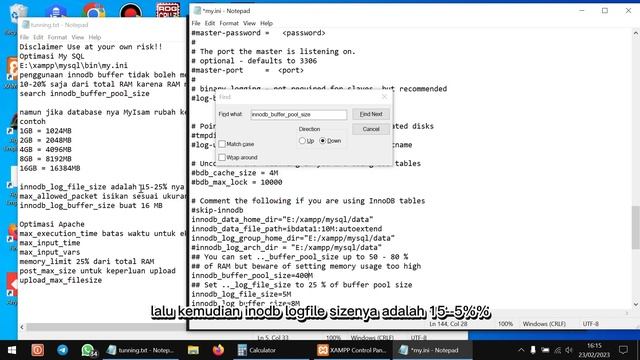Open File Explorer from the taskbar
Viewport: 640px width, 360px height.
[x=193, y=350]
